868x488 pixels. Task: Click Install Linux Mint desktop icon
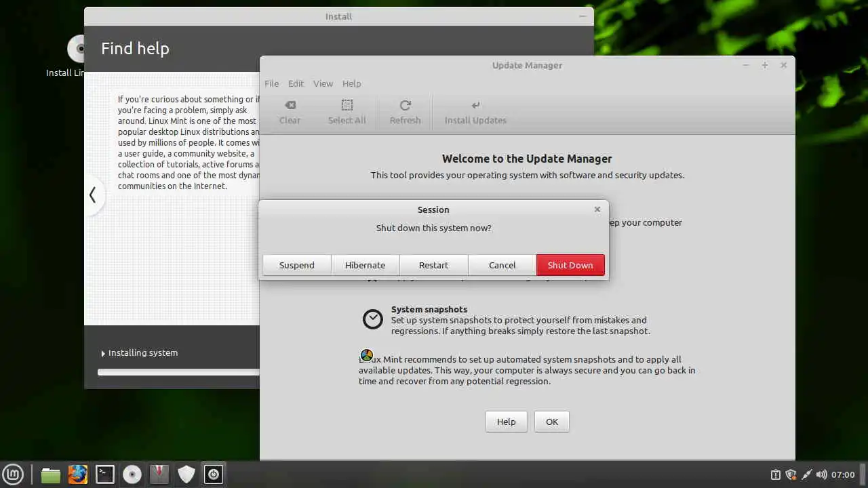point(75,56)
